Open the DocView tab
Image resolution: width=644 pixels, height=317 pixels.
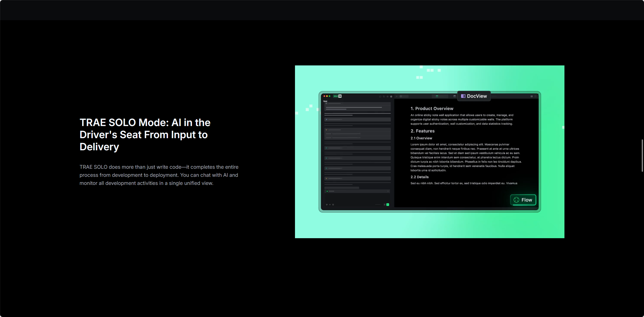(x=474, y=96)
